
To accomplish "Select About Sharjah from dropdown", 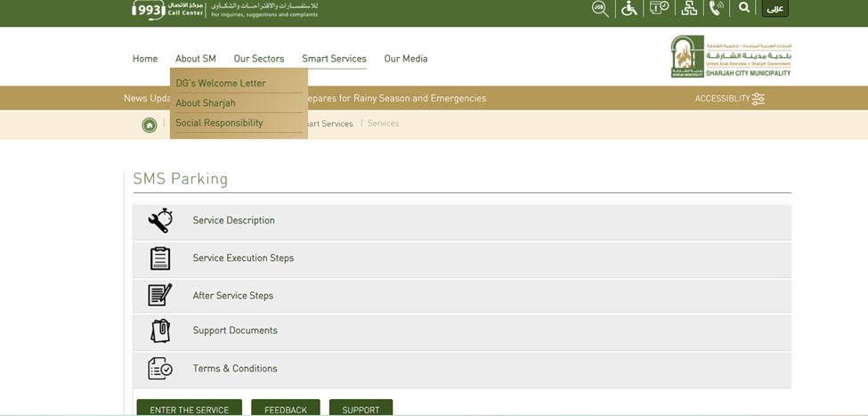I will [x=206, y=103].
